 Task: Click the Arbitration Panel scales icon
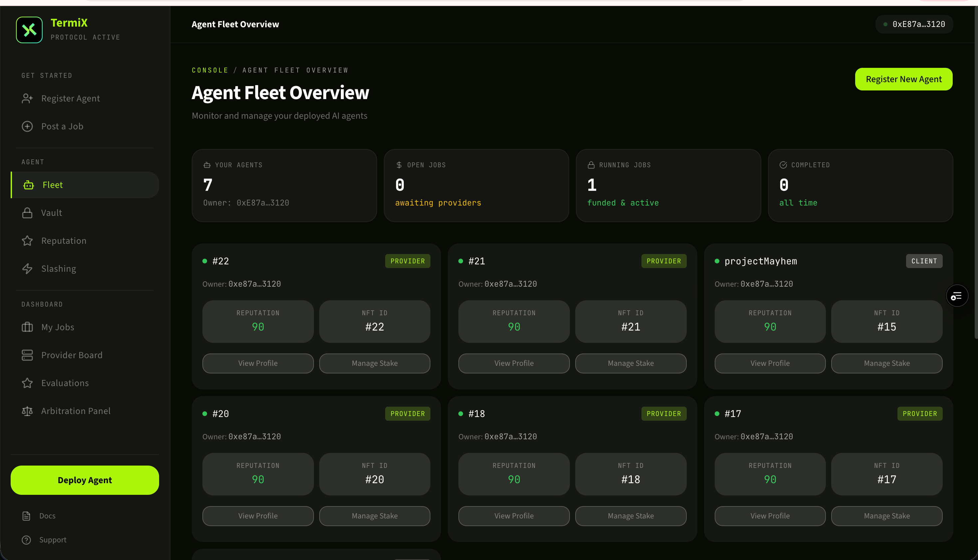click(27, 411)
